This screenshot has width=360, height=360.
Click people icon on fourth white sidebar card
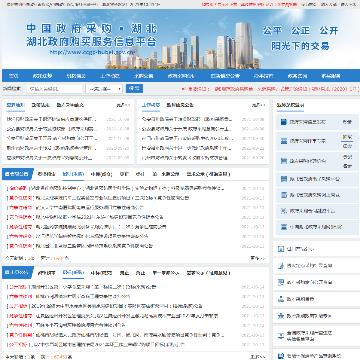point(281,299)
